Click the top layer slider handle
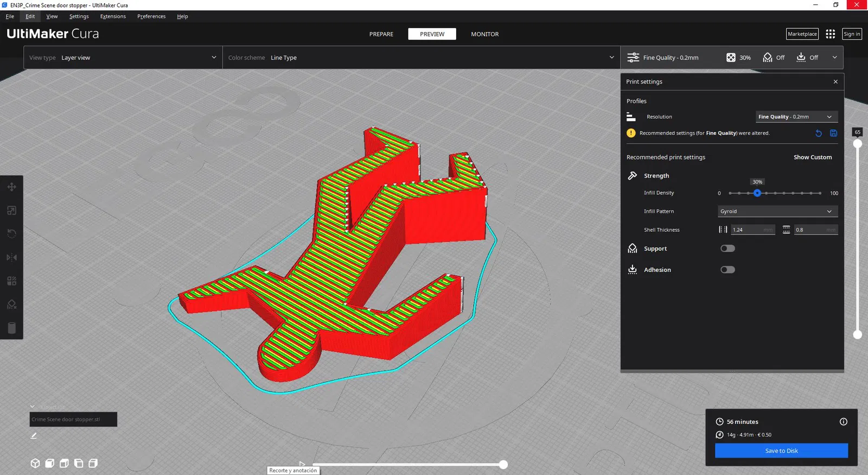The height and width of the screenshot is (475, 868). pyautogui.click(x=858, y=144)
